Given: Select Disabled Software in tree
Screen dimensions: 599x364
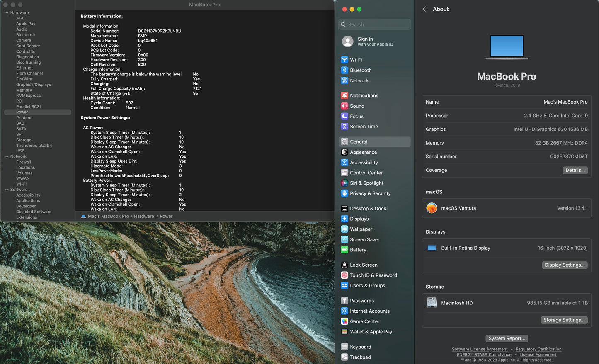Looking at the screenshot, I should (x=34, y=212).
